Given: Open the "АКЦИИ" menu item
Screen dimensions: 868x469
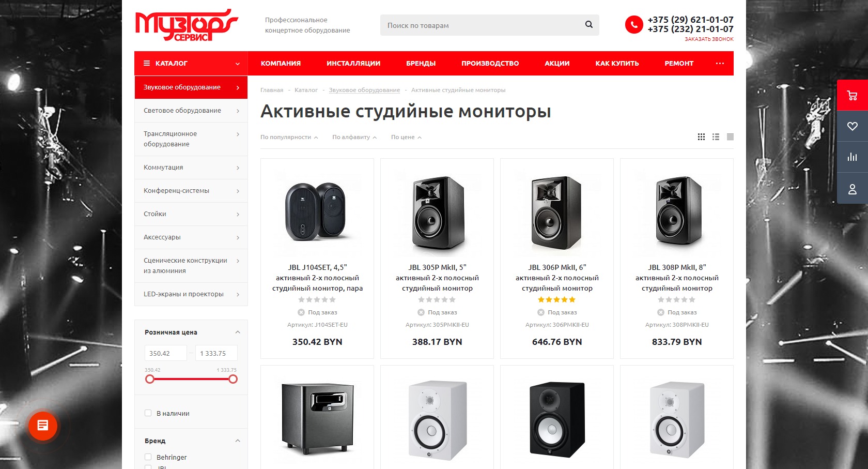Looking at the screenshot, I should click(x=557, y=63).
